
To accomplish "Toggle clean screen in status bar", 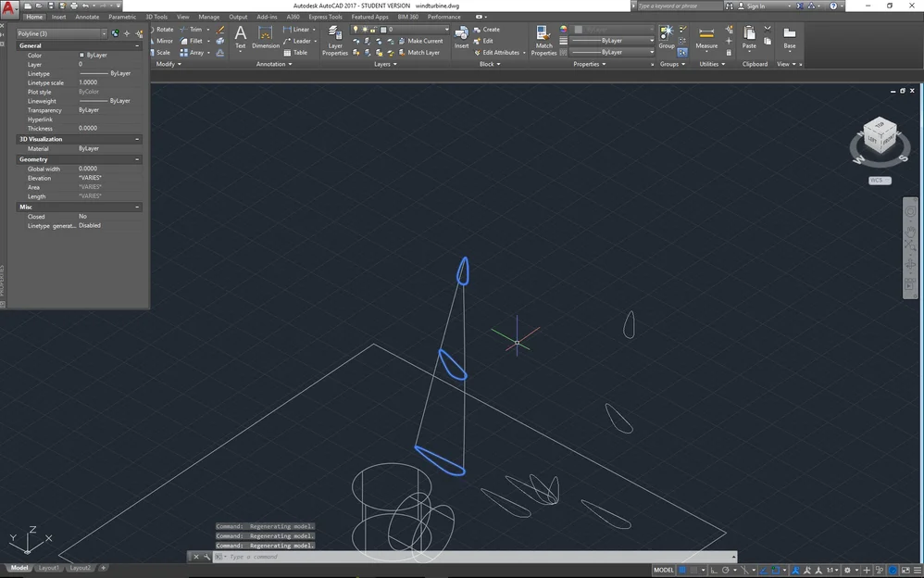I will (x=905, y=571).
